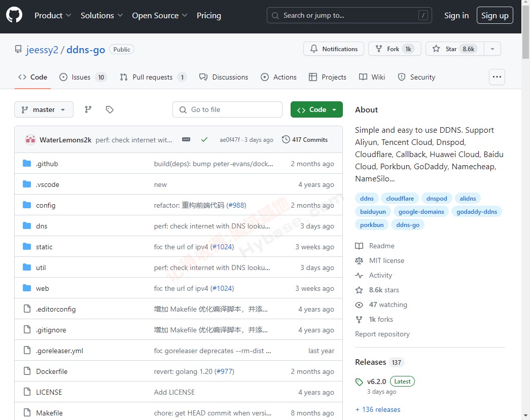Image resolution: width=530 pixels, height=420 pixels.
Task: Open the Solutions menu dropdown
Action: pyautogui.click(x=101, y=16)
